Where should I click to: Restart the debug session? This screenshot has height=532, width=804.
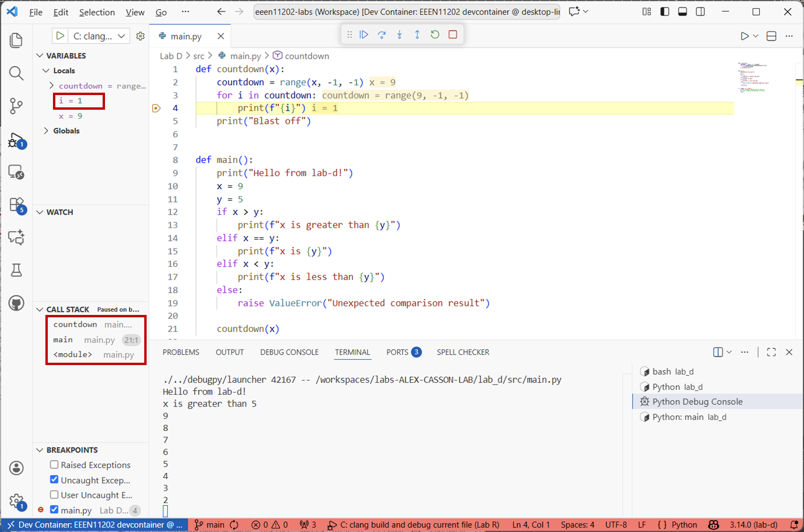435,35
